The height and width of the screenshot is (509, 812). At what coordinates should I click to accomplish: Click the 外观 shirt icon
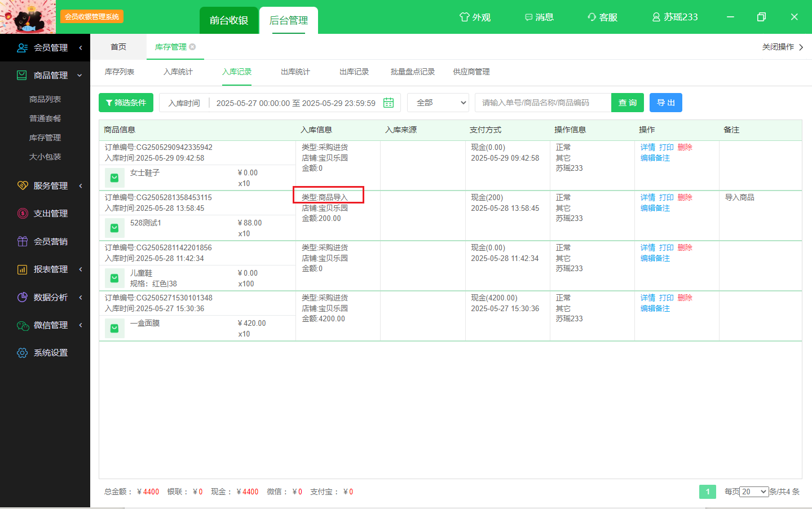tap(464, 17)
